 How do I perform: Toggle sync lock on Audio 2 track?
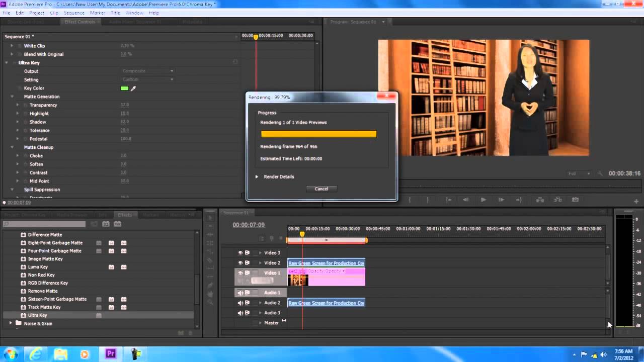[247, 303]
